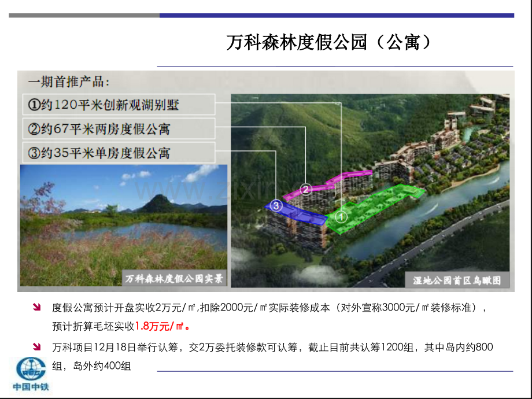532x399 pixels.
Task: Click the 湿地公园首区鸟瞰图 caption
Action: (x=456, y=280)
